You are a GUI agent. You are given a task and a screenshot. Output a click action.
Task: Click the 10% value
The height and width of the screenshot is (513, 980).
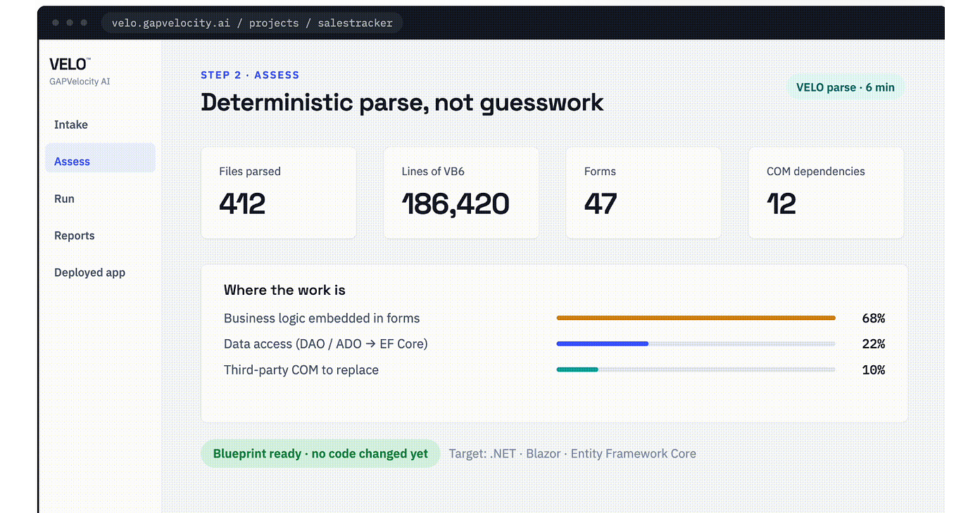coord(873,369)
